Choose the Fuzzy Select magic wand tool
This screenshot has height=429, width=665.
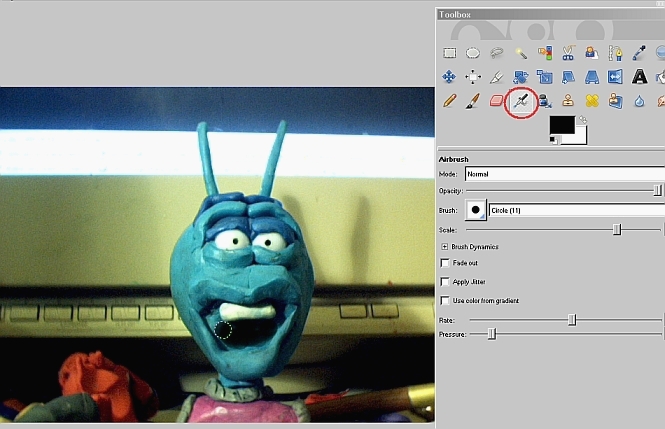(521, 53)
